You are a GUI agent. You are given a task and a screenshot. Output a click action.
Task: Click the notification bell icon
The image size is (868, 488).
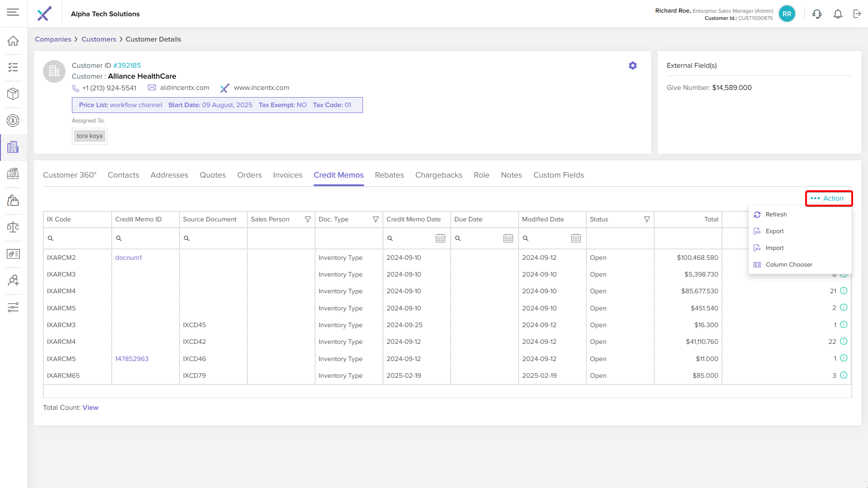point(838,14)
